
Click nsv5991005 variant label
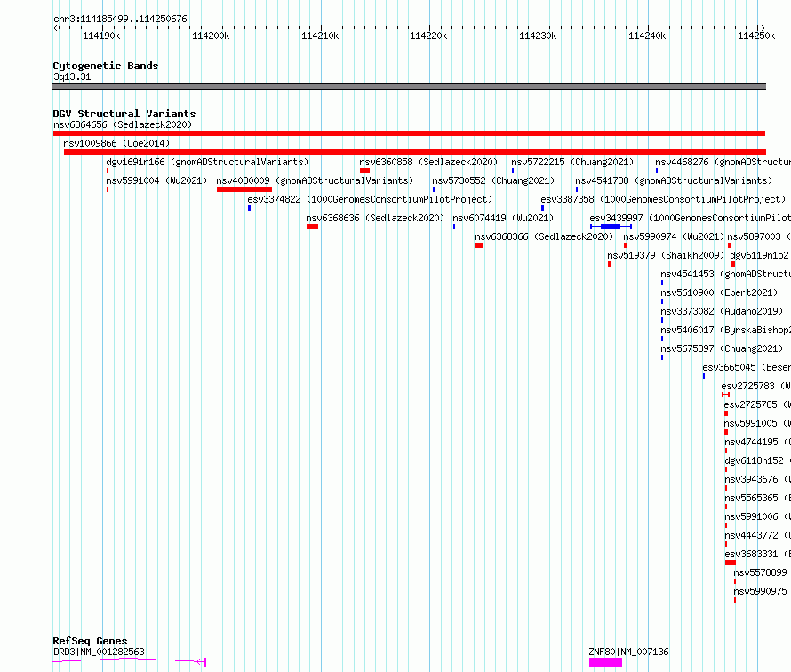tap(757, 423)
